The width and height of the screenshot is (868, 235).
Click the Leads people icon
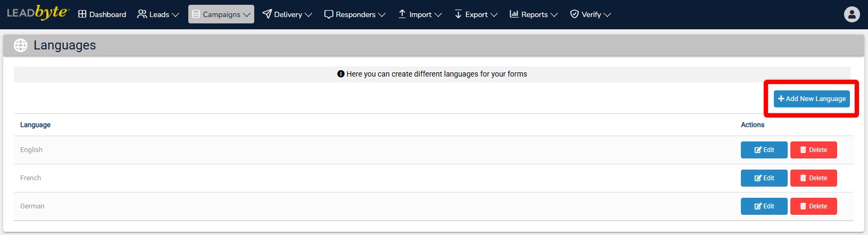click(142, 14)
